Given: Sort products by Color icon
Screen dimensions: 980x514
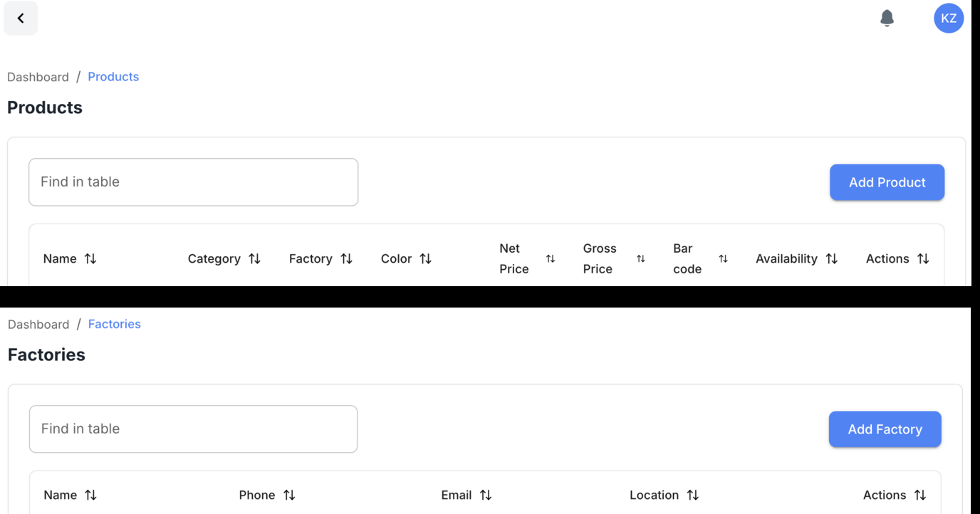Looking at the screenshot, I should pyautogui.click(x=425, y=258).
